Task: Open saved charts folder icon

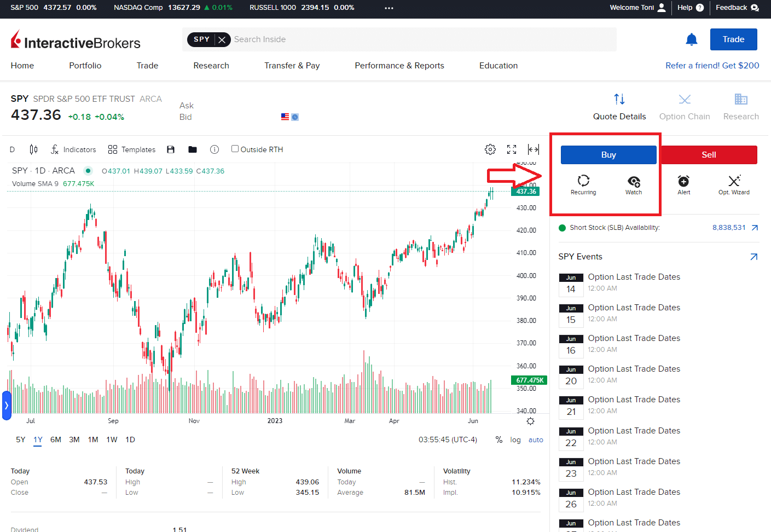Action: [193, 149]
